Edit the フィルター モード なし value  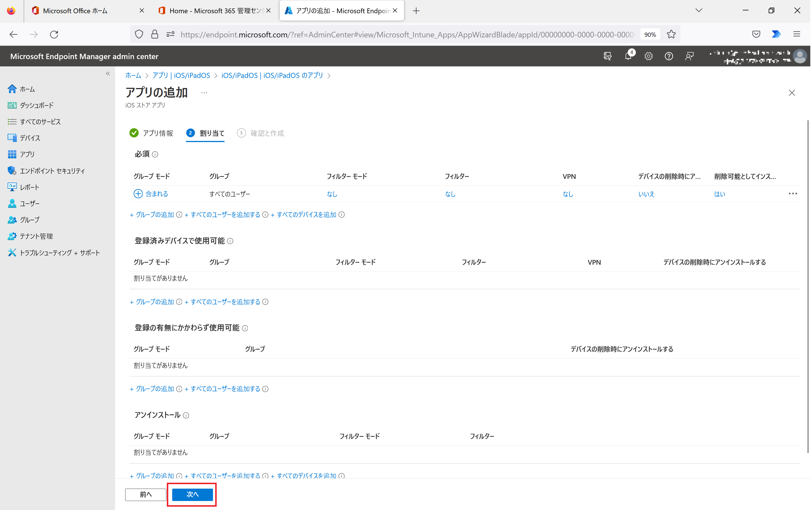(332, 194)
